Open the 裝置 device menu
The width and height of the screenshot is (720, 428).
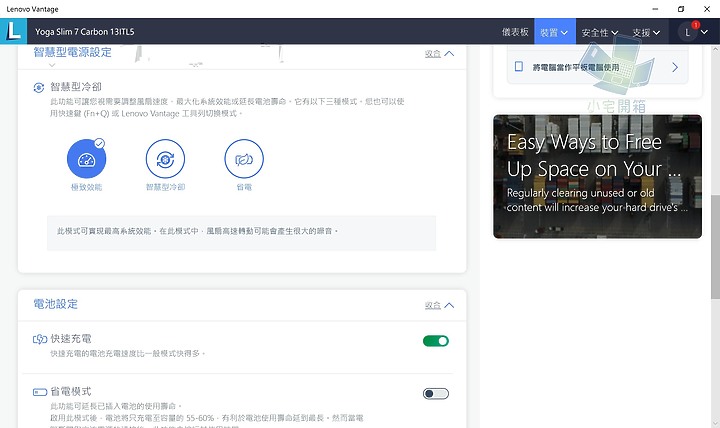coord(555,32)
